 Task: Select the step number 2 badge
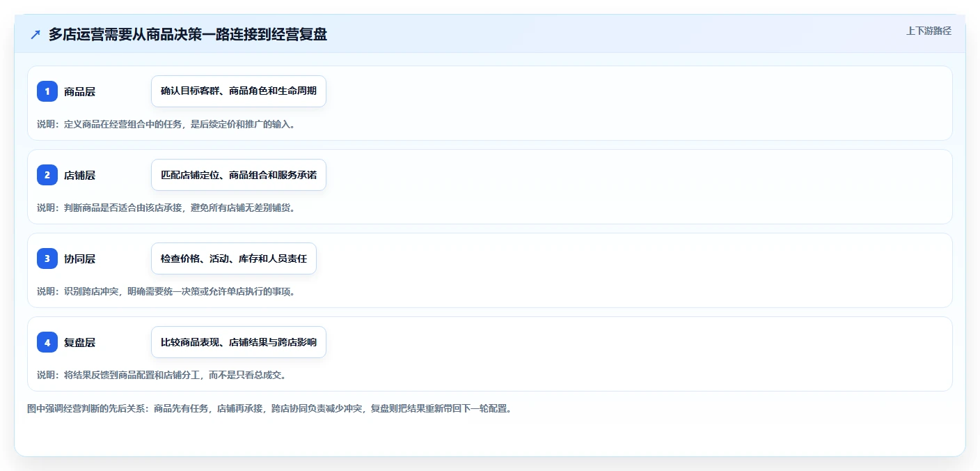click(47, 175)
